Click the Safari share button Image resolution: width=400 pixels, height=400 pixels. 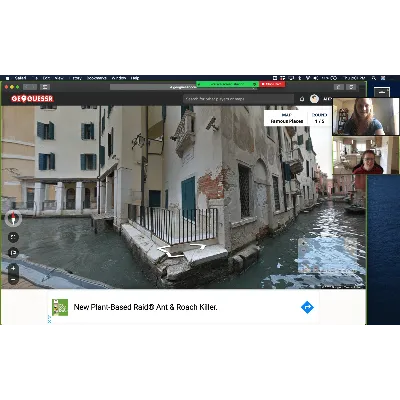click(x=339, y=87)
